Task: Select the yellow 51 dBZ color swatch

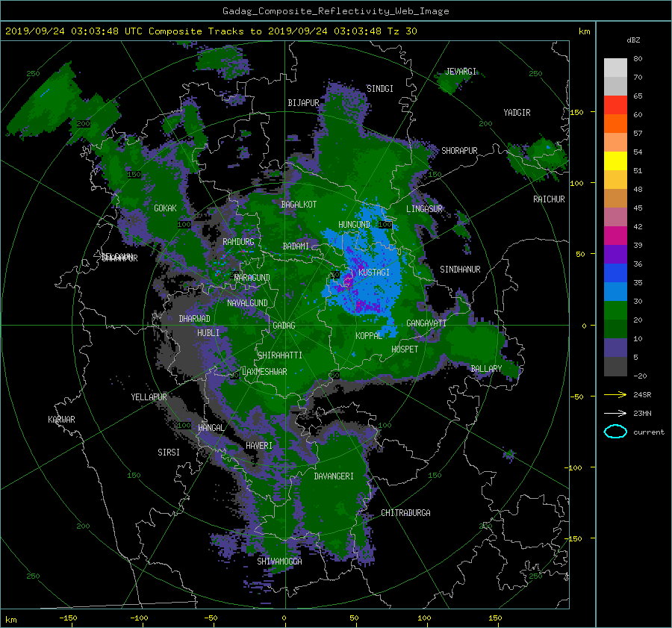Action: point(615,161)
